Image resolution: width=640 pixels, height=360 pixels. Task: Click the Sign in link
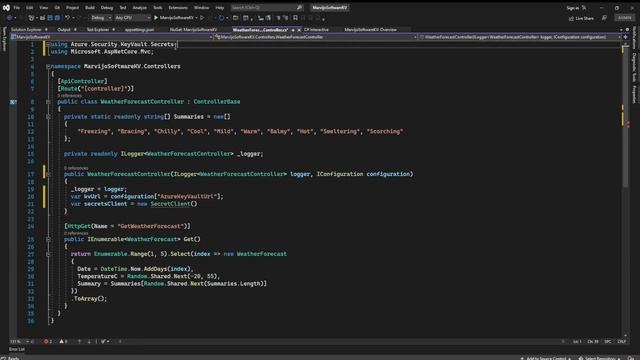pyautogui.click(x=572, y=8)
